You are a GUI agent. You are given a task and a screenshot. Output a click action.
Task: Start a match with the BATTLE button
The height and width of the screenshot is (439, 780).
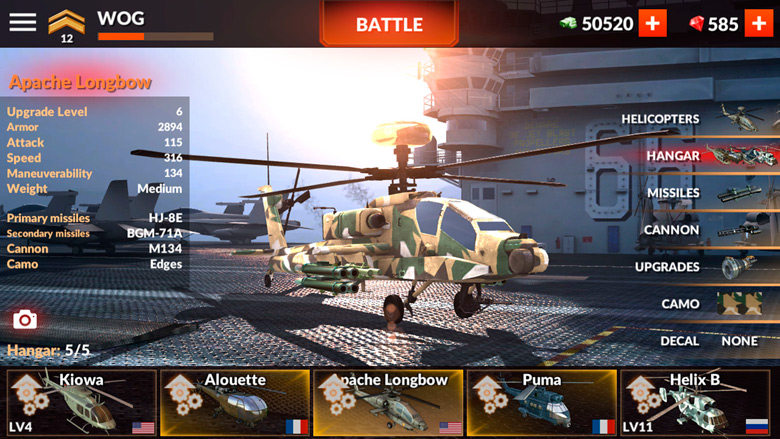point(389,23)
